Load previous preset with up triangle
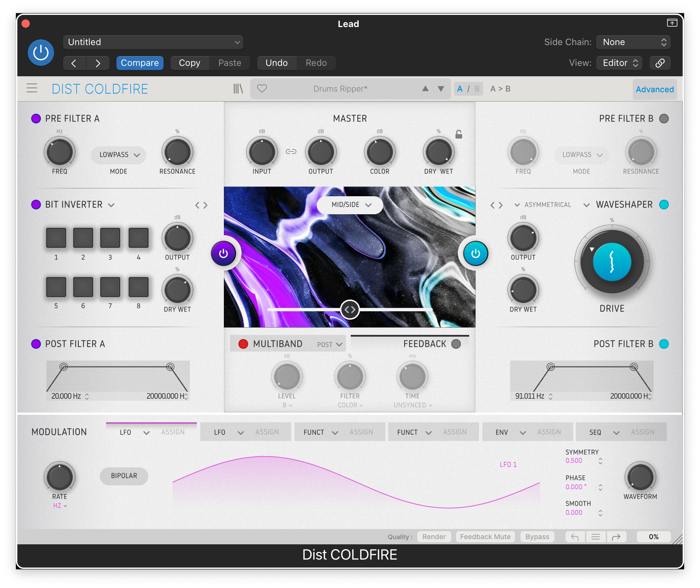The height and width of the screenshot is (588, 700). click(425, 89)
